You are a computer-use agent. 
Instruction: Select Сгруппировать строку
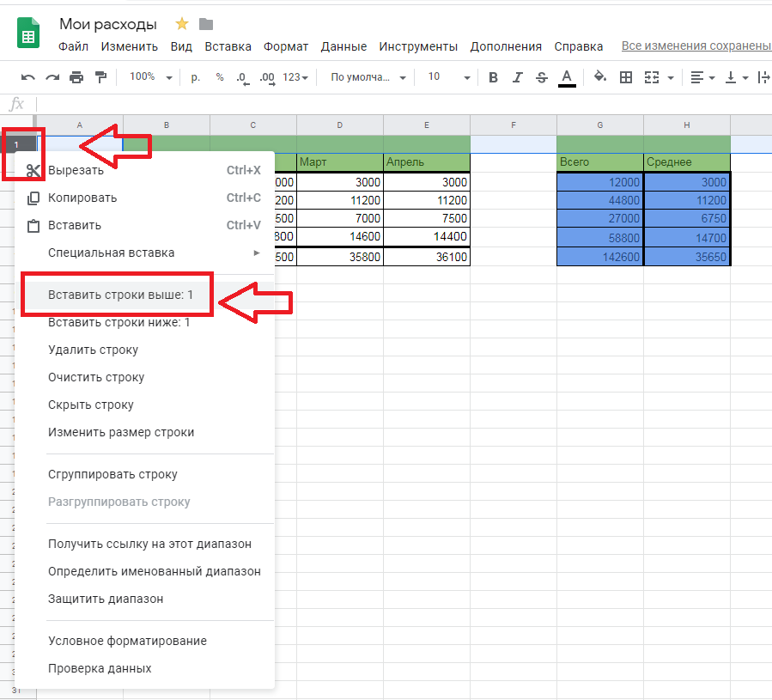click(145, 474)
